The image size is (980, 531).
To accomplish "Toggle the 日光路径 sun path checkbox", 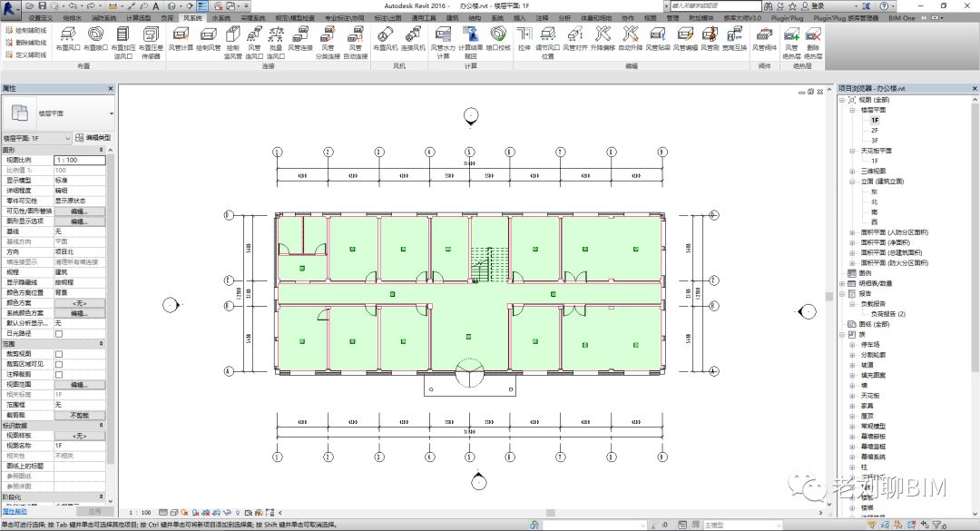I will point(59,333).
